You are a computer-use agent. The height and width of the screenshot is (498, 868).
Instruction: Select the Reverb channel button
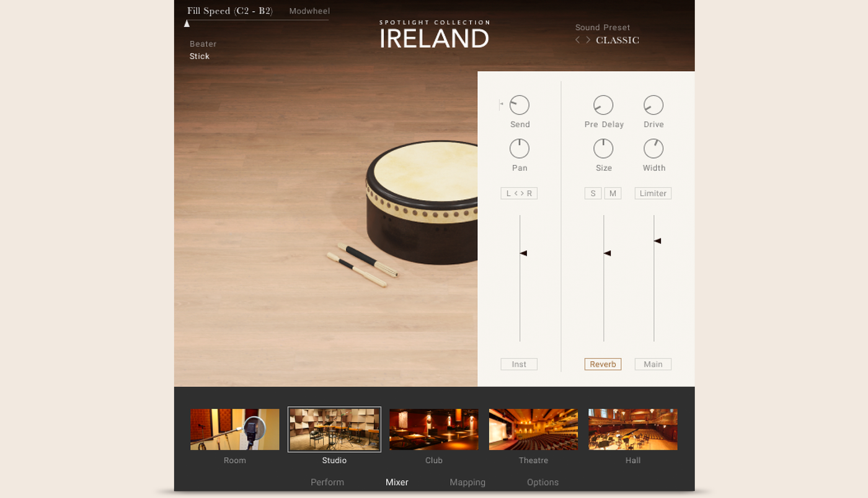603,364
